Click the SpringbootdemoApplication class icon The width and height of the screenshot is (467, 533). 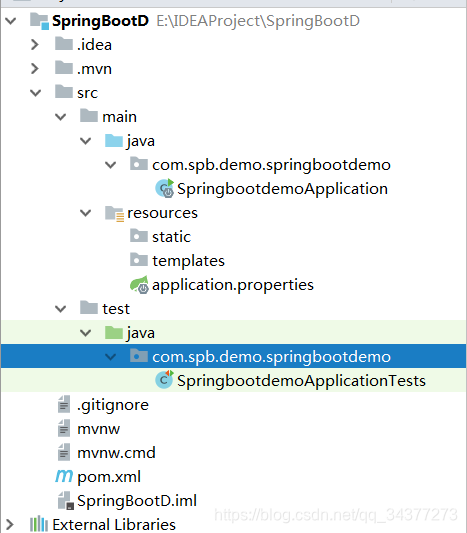tap(165, 188)
